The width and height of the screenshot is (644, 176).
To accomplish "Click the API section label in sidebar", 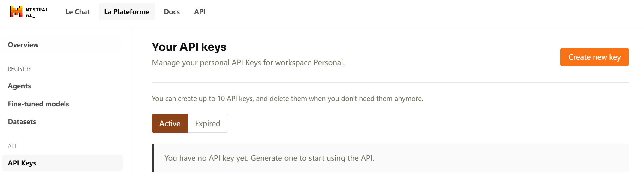I will click(x=12, y=146).
